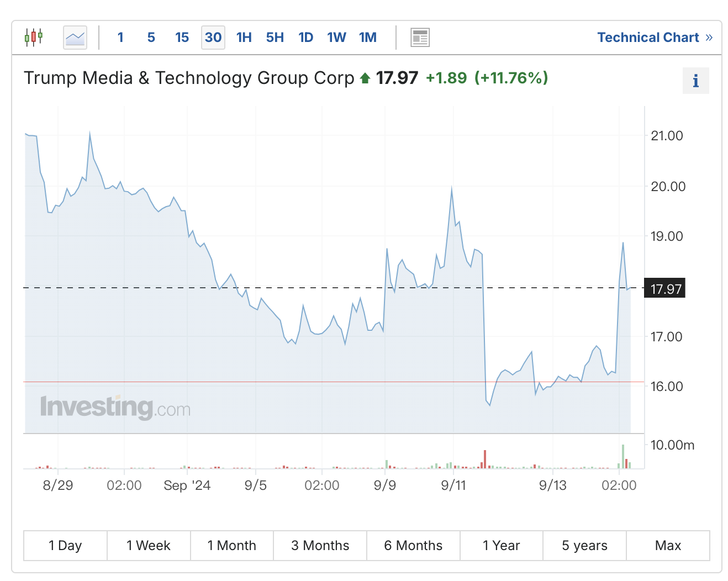Screen dimensions: 728x581
Task: Click the 10.00m volume axis label
Action: pos(673,445)
